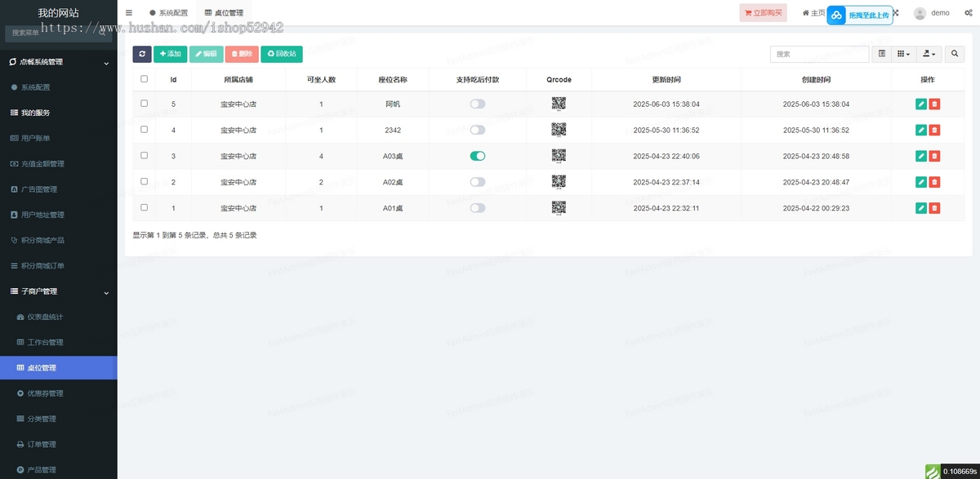Click the magnifier advanced search icon
Screen dimensions: 980x479
pyautogui.click(x=955, y=54)
